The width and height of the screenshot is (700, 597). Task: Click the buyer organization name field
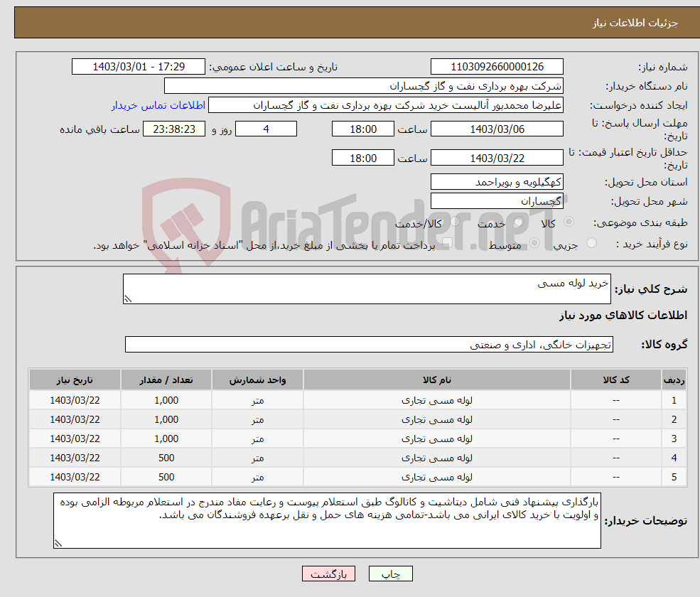point(363,86)
